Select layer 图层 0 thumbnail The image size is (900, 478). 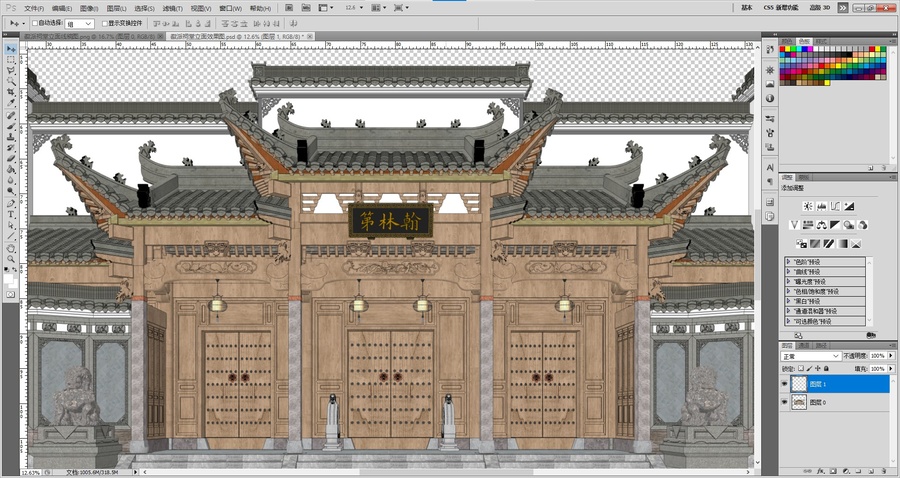799,402
